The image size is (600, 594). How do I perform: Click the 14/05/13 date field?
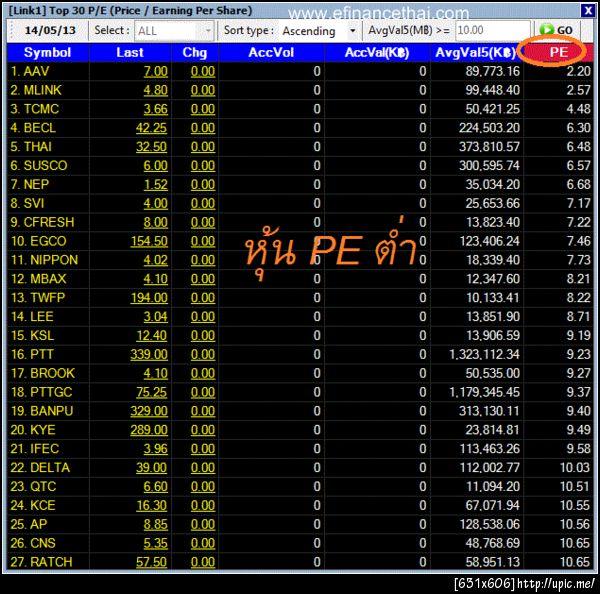[50, 30]
